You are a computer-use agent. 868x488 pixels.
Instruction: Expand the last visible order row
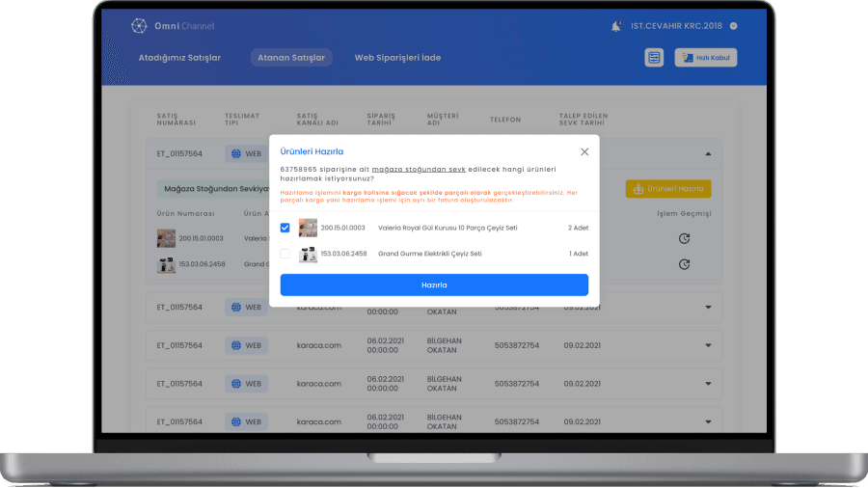click(x=709, y=421)
